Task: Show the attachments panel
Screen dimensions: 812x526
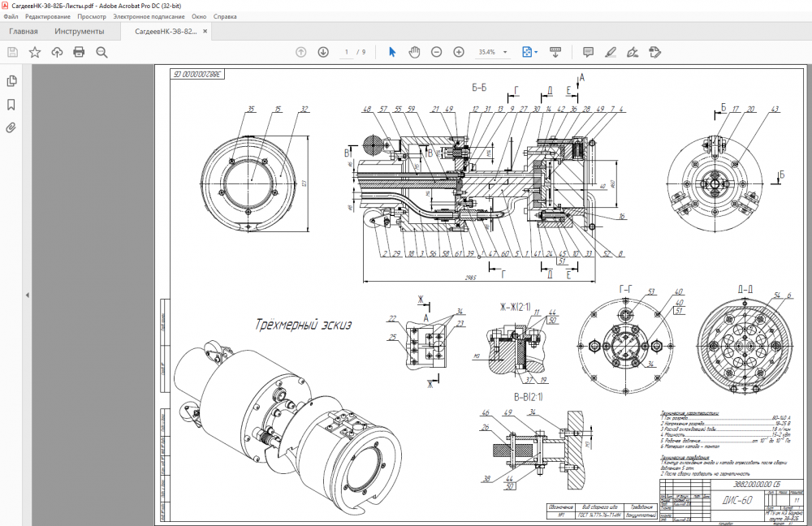Action: pyautogui.click(x=12, y=127)
